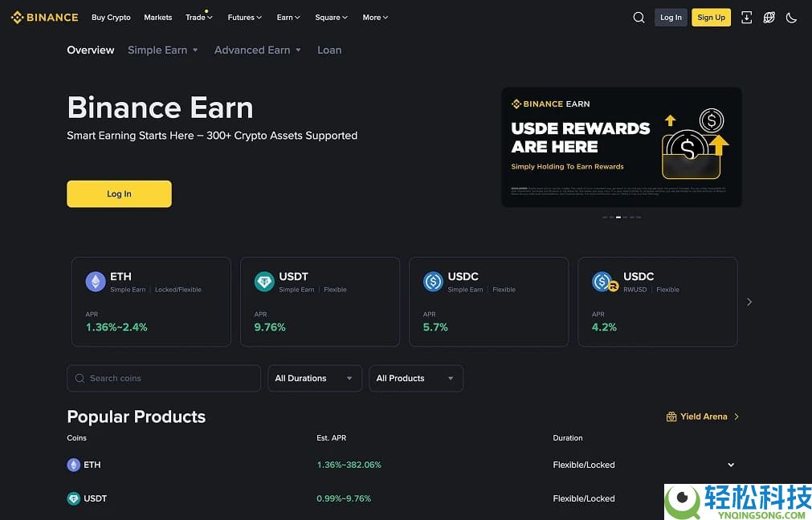Toggle dark mode moon icon
Image resolution: width=812 pixels, height=520 pixels.
tap(791, 18)
